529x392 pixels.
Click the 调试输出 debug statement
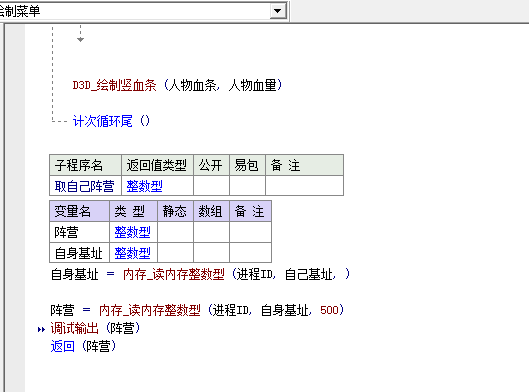(74, 328)
